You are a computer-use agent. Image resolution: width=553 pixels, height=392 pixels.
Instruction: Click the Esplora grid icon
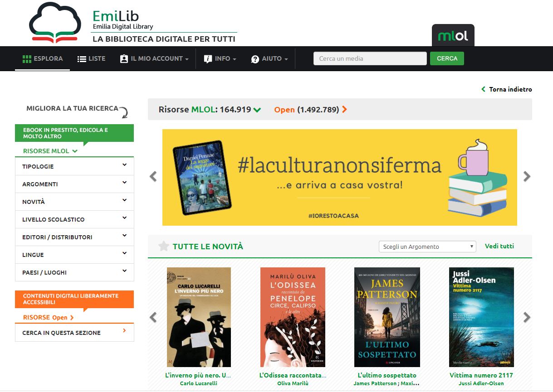click(x=27, y=58)
